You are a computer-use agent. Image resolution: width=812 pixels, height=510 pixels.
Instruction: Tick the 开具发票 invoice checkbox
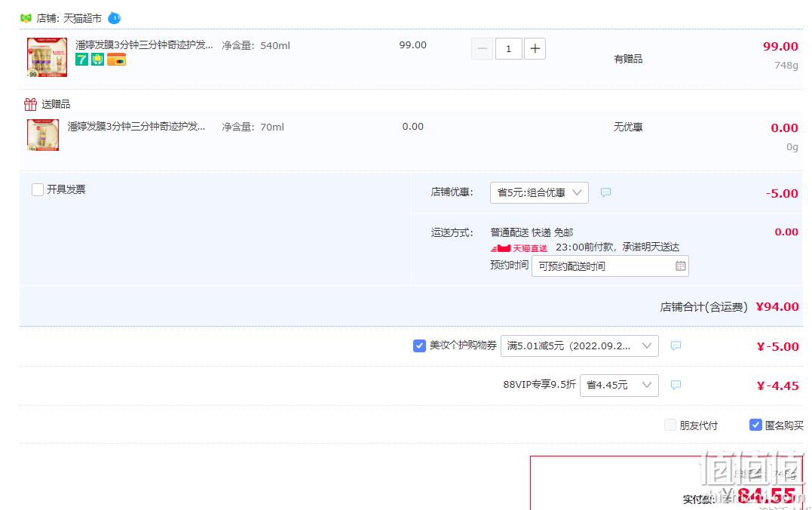37,189
